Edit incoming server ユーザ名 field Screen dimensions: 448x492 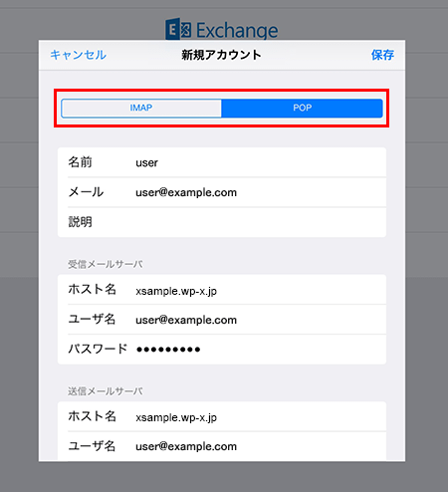point(222,320)
